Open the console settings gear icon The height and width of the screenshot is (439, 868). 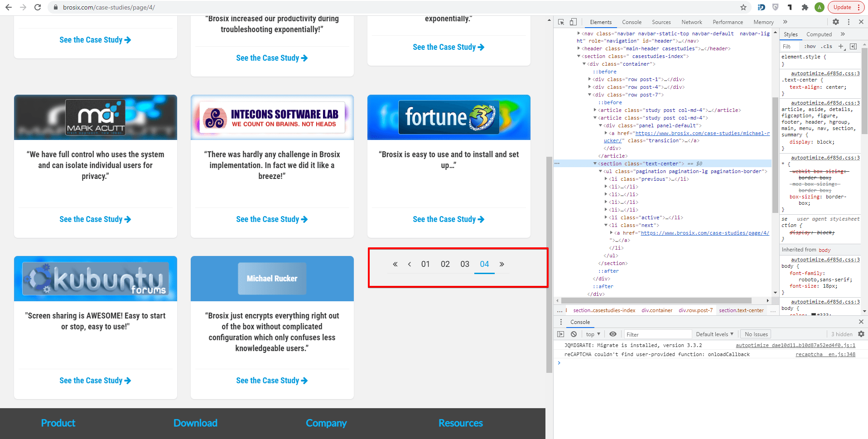click(x=861, y=334)
